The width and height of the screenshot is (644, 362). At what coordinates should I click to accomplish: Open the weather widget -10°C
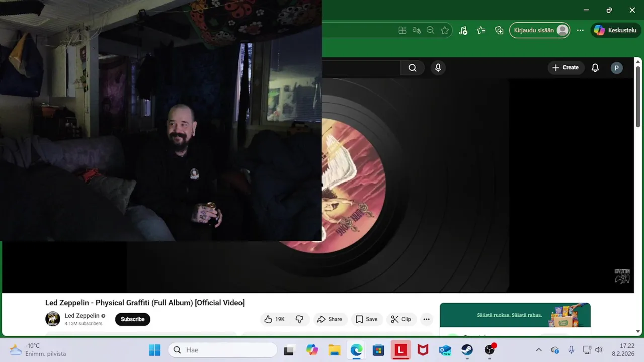[x=38, y=350]
